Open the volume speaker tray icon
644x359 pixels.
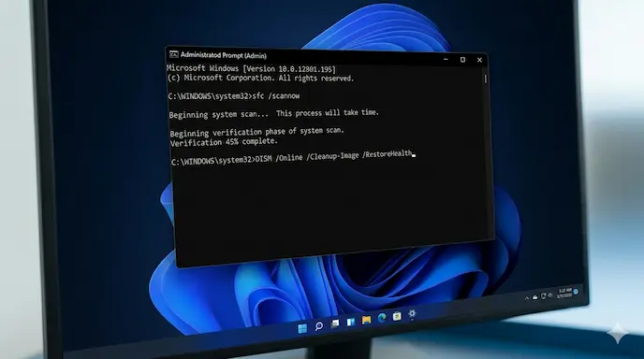550,295
